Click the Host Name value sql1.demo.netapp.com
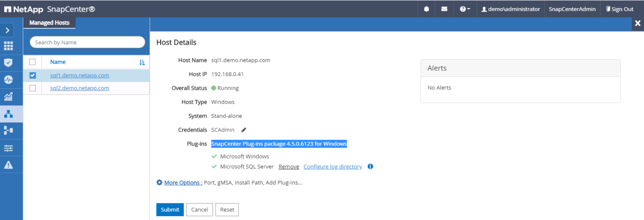 241,60
